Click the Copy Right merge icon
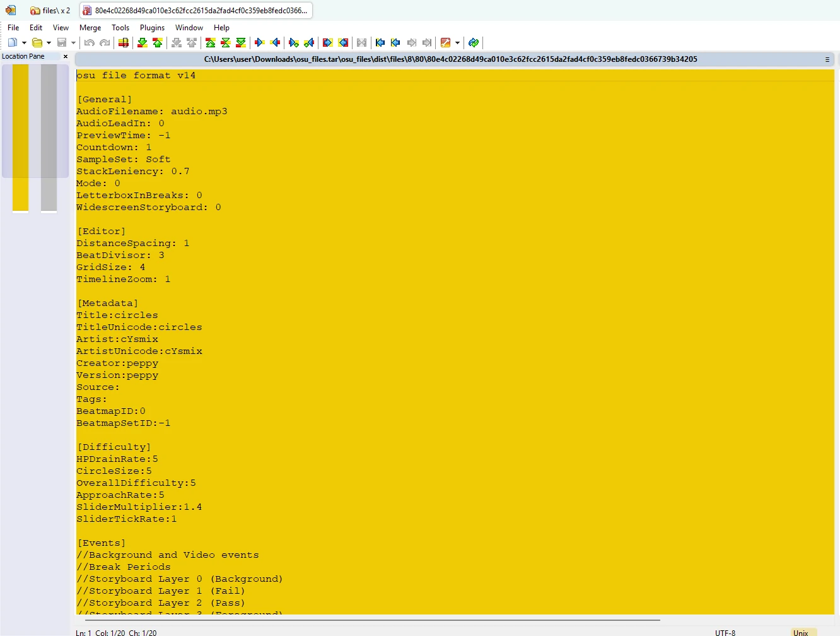840x636 pixels. 259,42
